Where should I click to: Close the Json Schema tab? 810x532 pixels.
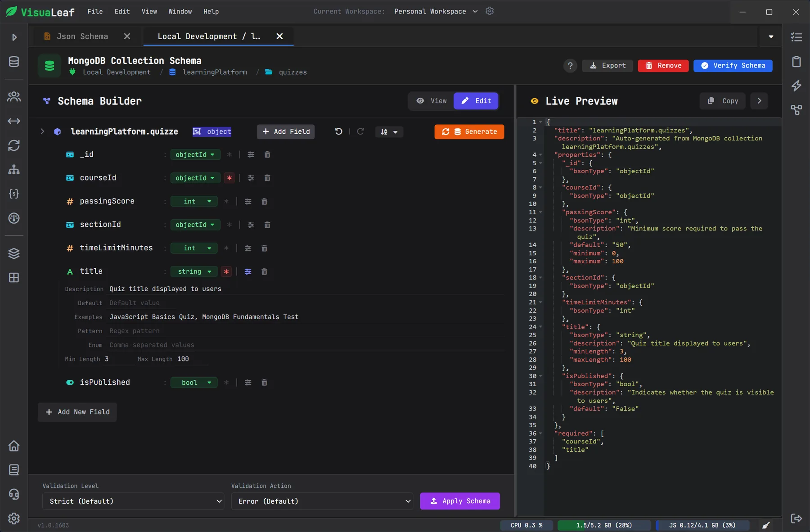(127, 36)
